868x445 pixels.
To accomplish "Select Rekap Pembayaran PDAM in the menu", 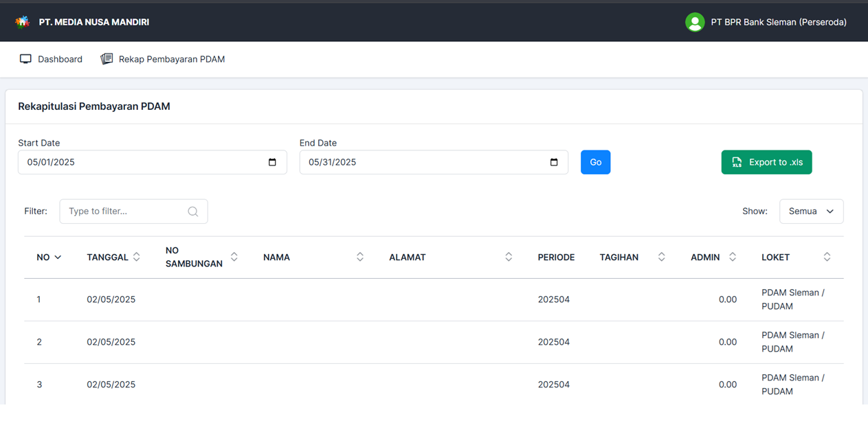I will pos(171,58).
